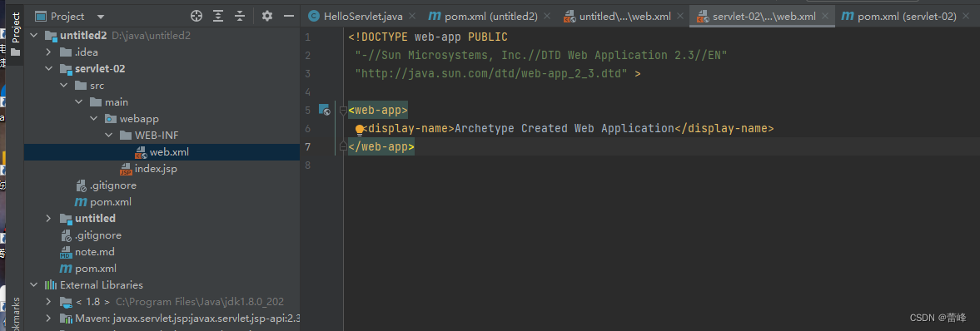Close the untitled\...\web.xml tab
980x331 pixels.
tap(681, 17)
